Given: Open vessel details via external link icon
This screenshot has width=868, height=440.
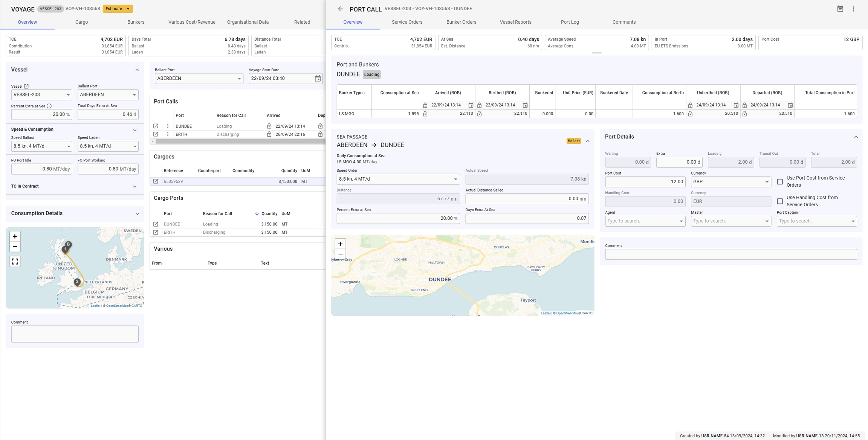Looking at the screenshot, I should (x=26, y=86).
